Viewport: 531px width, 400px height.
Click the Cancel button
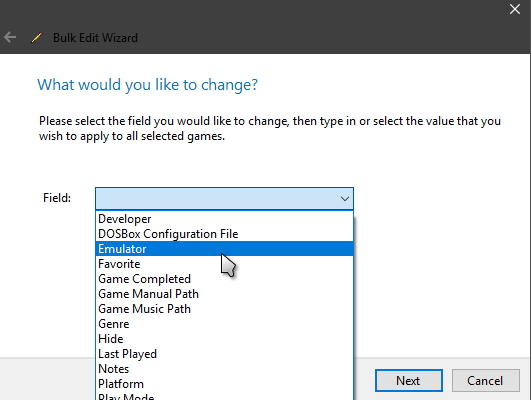486,381
